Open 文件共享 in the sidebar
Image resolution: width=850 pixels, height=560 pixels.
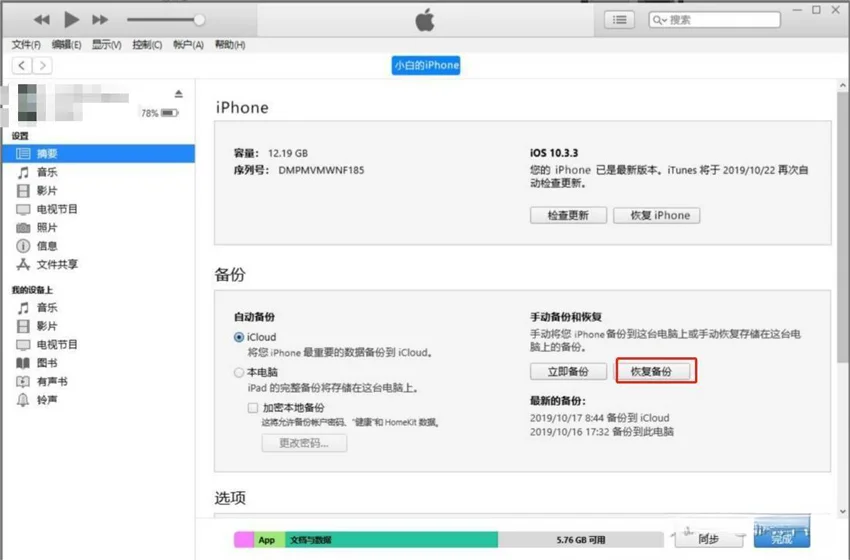[57, 264]
